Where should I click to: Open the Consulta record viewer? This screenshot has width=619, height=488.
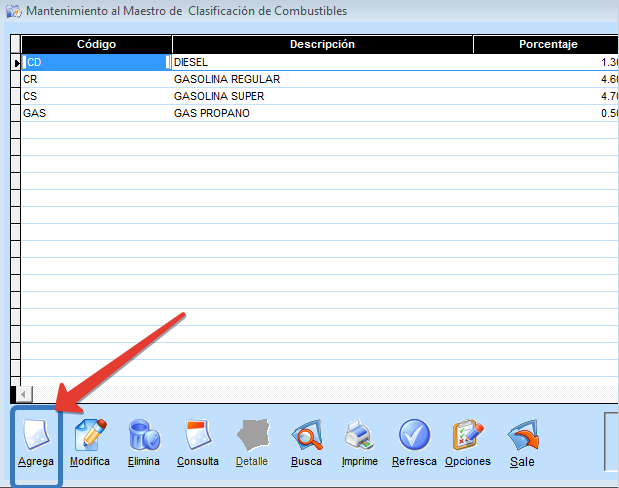point(197,436)
